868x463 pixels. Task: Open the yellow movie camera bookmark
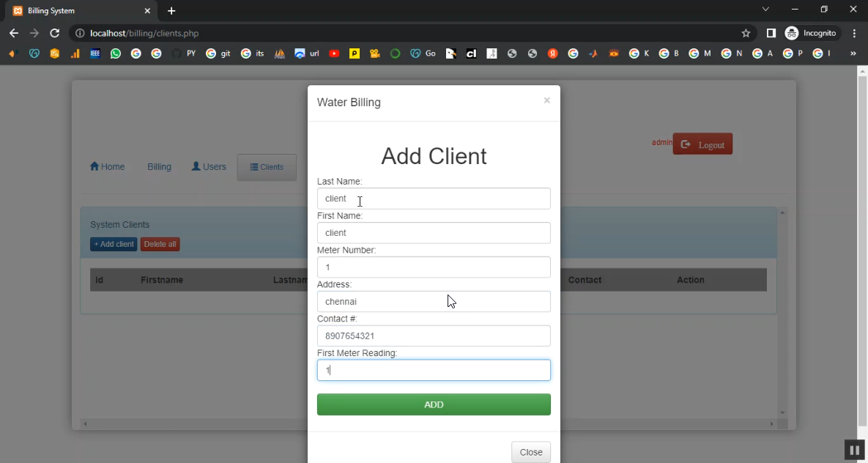click(375, 53)
